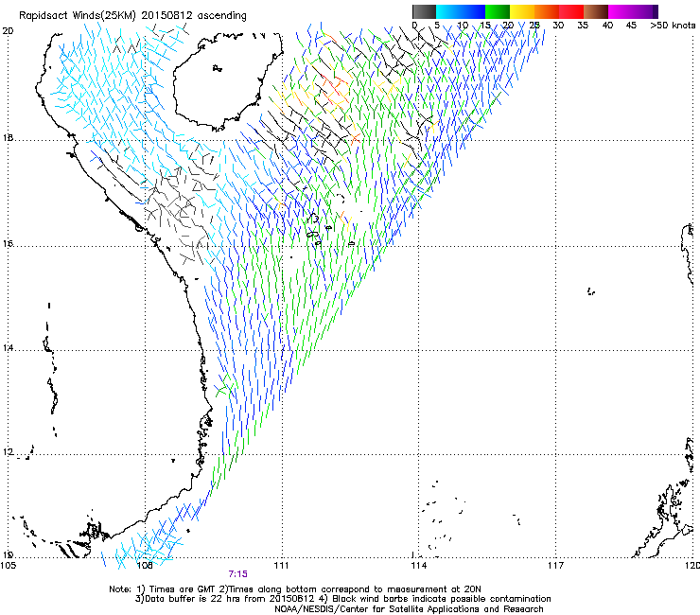The width and height of the screenshot is (700, 615).
Task: Click the '14' latitude axis label
Action: point(8,348)
